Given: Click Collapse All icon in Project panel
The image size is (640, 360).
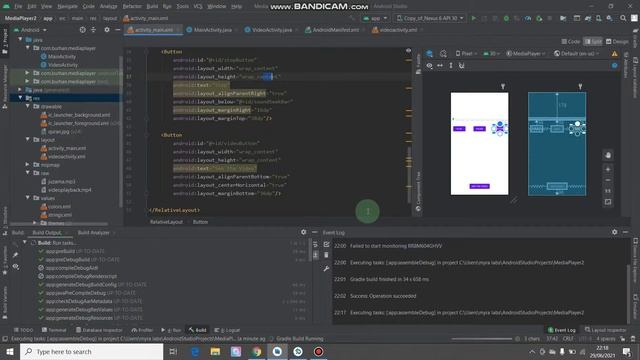Looking at the screenshot, I should coord(93,30).
